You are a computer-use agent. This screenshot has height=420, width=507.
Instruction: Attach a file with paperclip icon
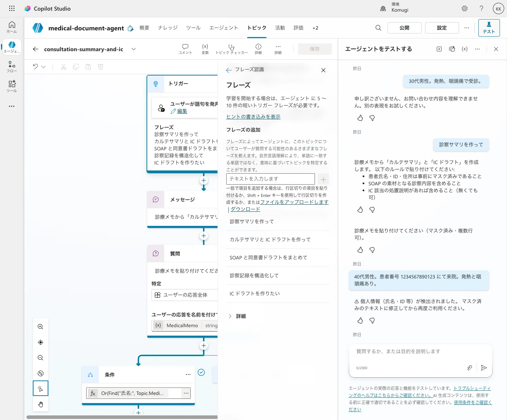470,368
